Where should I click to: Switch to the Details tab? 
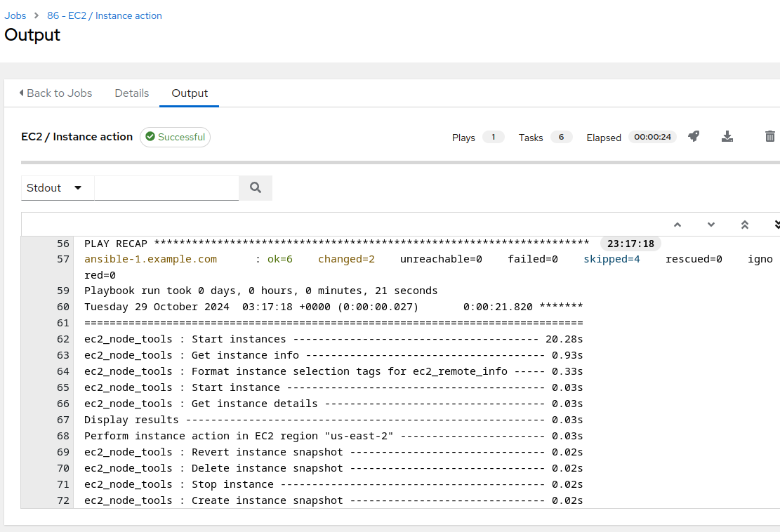pyautogui.click(x=132, y=93)
